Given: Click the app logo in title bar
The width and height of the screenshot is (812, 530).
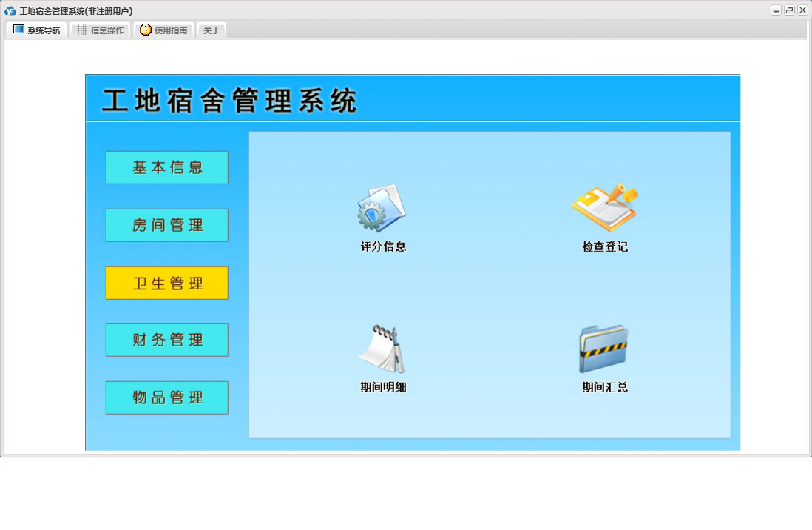Looking at the screenshot, I should [10, 11].
